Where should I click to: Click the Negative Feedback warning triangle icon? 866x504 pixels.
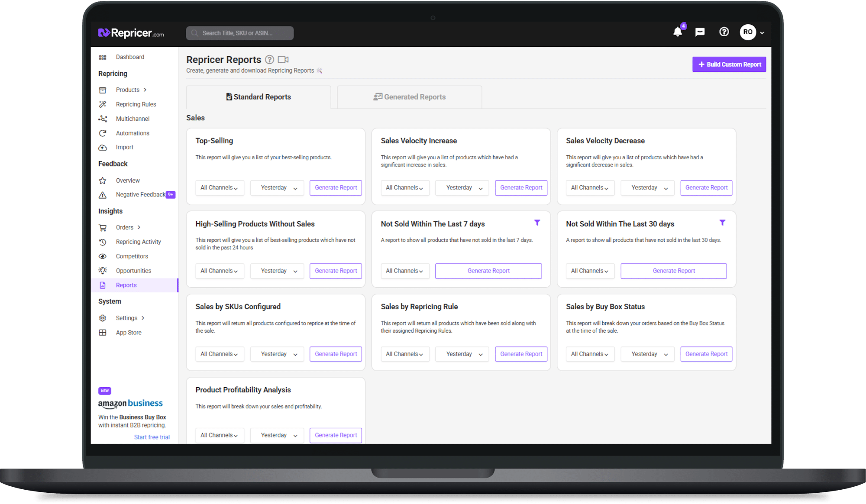tap(103, 195)
